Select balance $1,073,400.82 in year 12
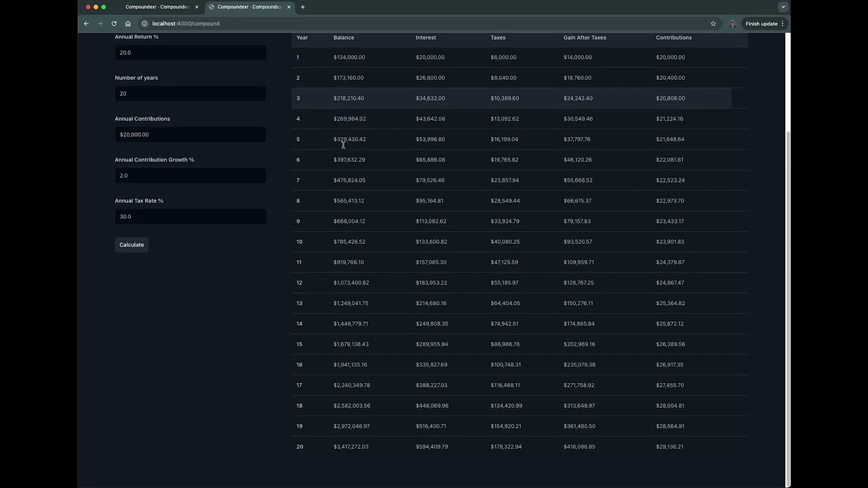Screen dimensions: 868x488 351,283
